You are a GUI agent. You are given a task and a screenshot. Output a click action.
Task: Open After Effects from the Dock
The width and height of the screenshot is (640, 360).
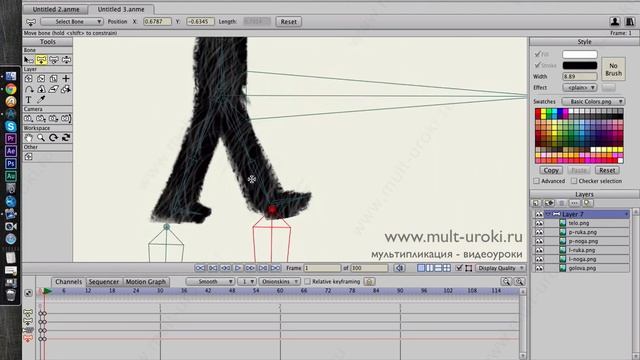coord(11,151)
